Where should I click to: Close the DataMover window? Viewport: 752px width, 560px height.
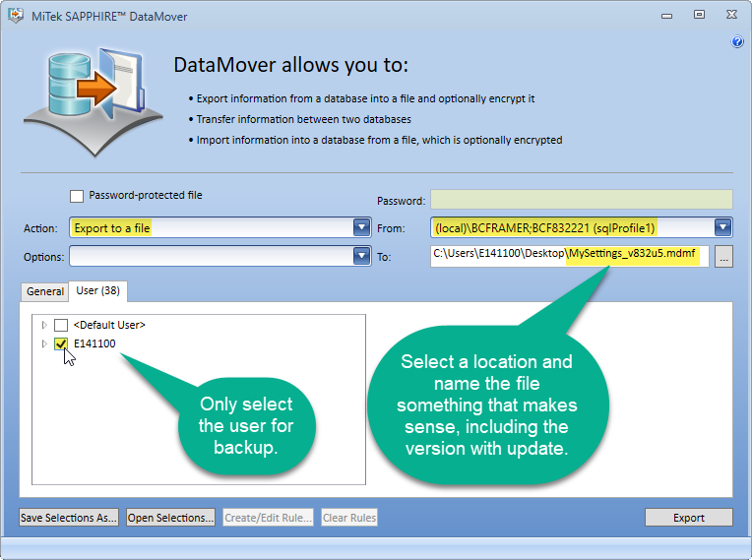731,15
